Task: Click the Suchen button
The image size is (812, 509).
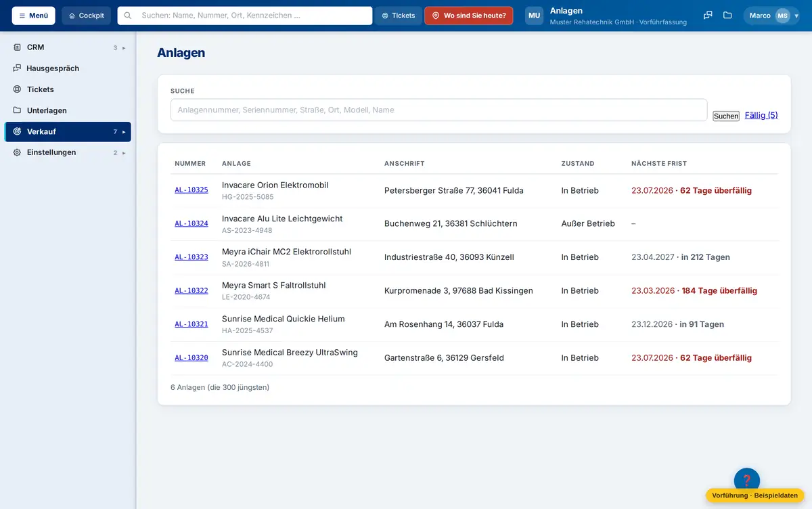Action: (726, 116)
